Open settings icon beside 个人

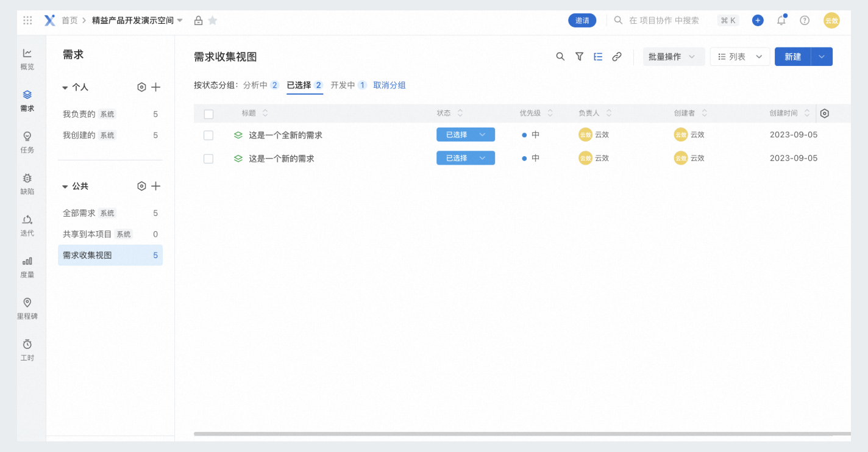coord(141,87)
